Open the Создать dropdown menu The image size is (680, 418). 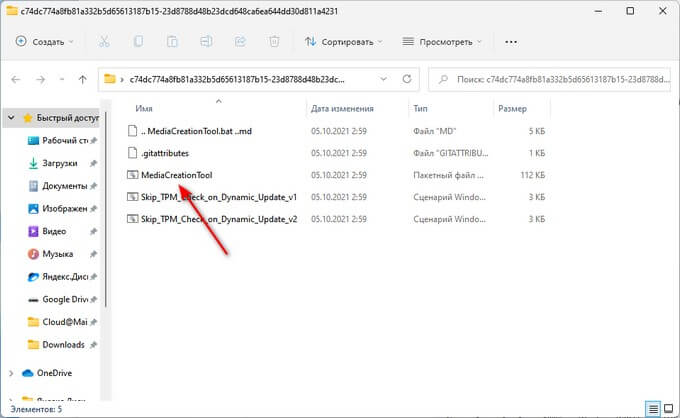(x=43, y=43)
